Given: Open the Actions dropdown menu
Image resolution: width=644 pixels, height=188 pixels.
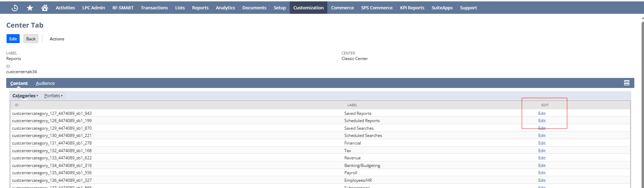Looking at the screenshot, I should coord(57,39).
